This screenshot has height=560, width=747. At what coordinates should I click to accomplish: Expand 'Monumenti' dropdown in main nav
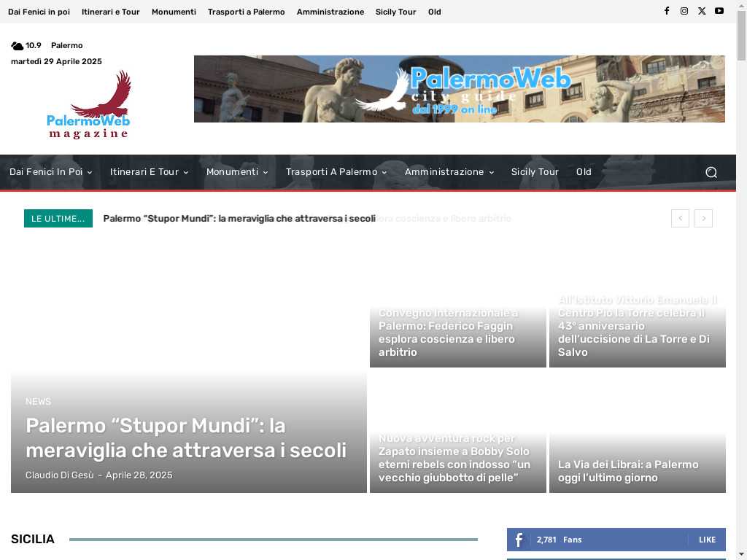237,172
